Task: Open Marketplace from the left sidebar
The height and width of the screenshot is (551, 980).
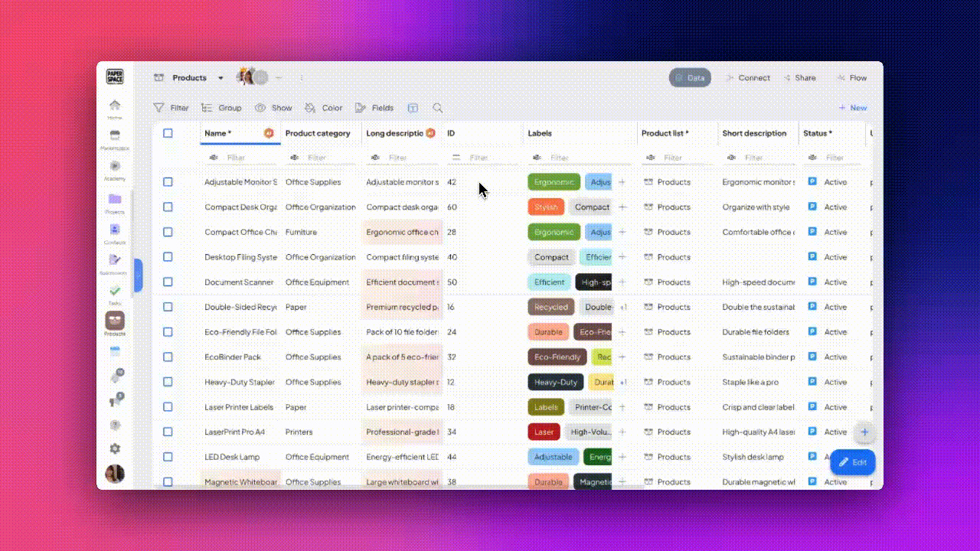Action: pyautogui.click(x=115, y=137)
